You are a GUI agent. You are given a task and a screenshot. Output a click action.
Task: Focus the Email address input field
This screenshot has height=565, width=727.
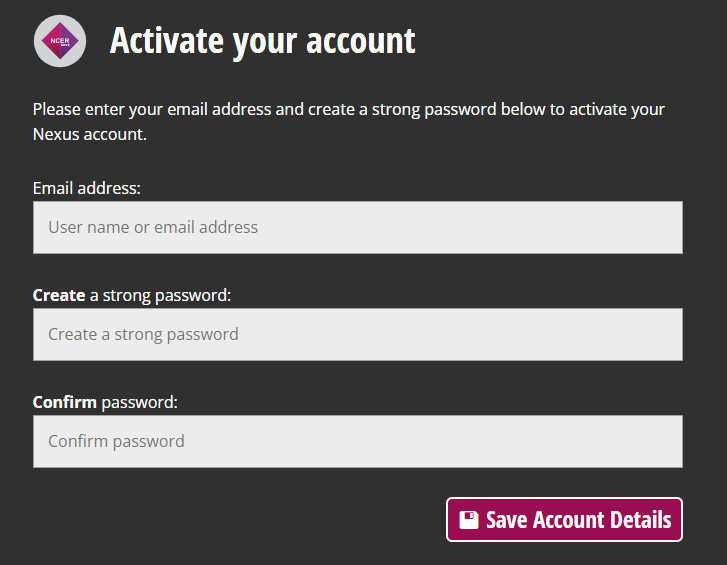[x=357, y=227]
